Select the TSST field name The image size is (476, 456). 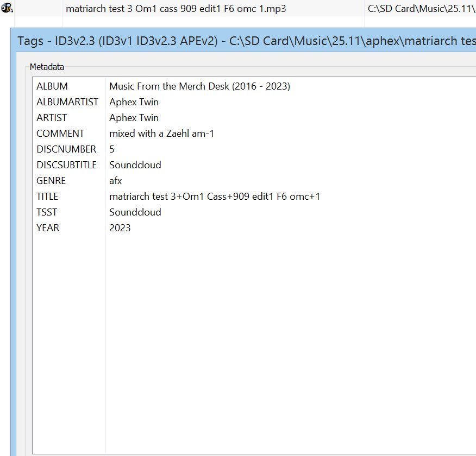(x=47, y=212)
